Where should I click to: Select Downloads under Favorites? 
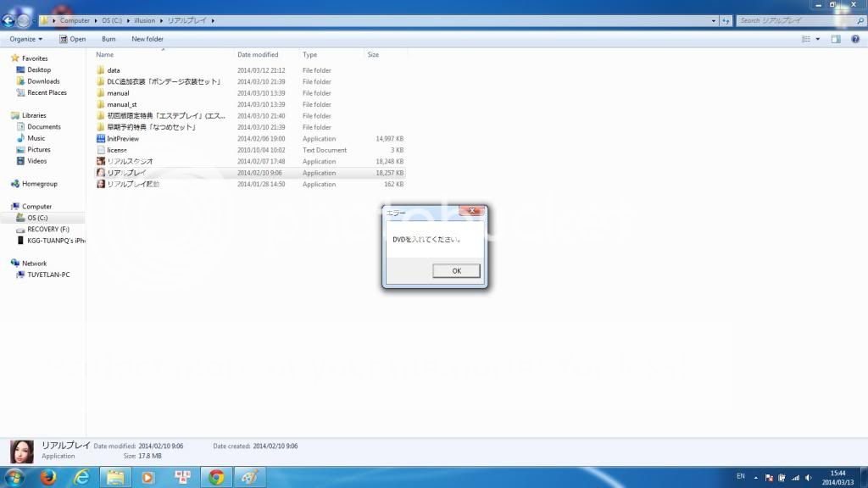43,81
